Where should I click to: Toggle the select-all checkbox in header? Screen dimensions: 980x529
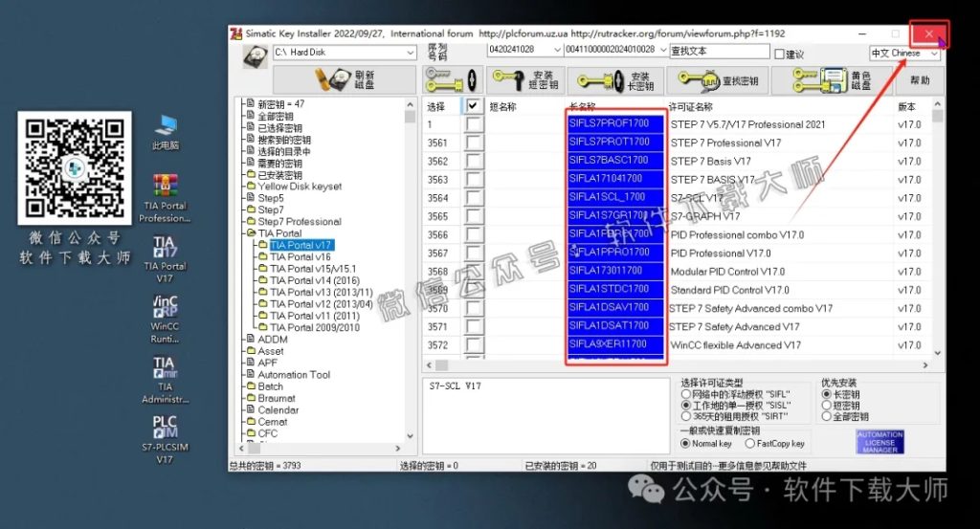click(x=473, y=106)
